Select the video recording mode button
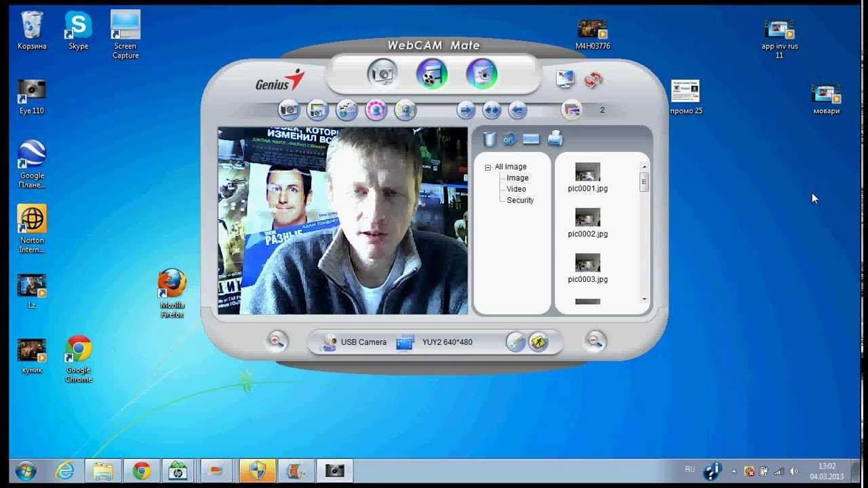Image resolution: width=868 pixels, height=488 pixels. [x=432, y=73]
